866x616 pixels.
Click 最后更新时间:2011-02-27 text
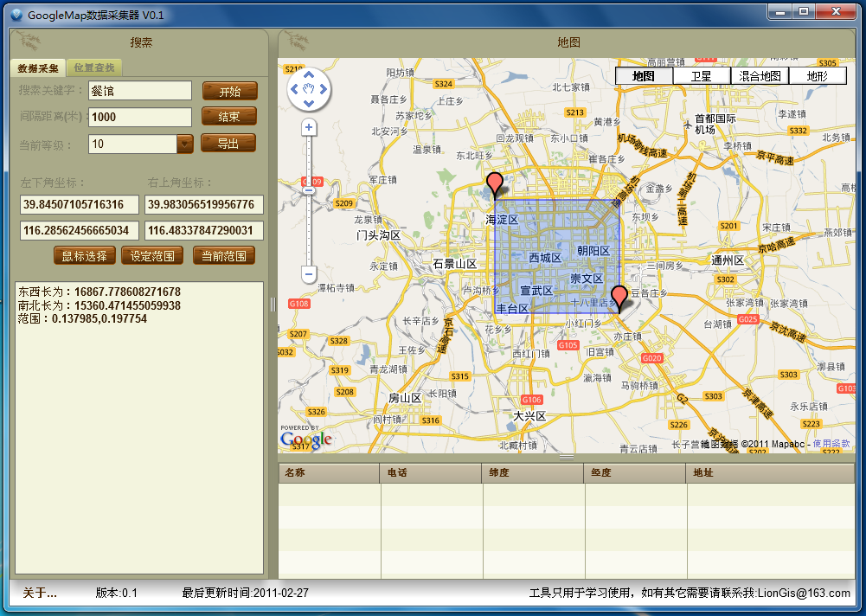coord(245,593)
